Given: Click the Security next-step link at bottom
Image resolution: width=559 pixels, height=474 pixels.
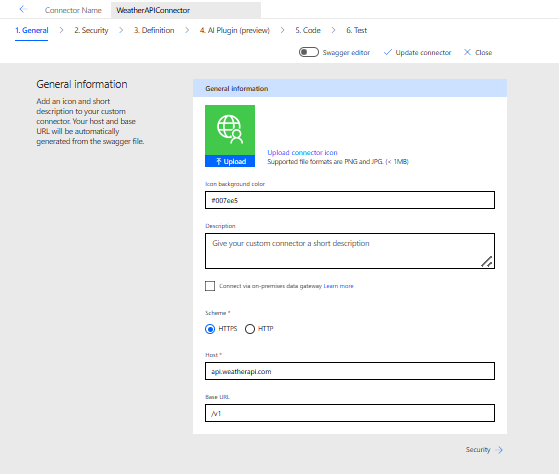Looking at the screenshot, I should coord(478,450).
